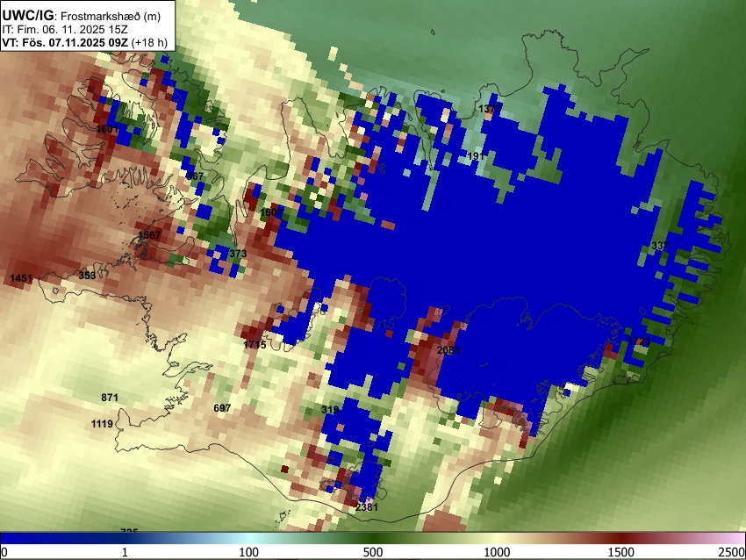Image resolution: width=746 pixels, height=560 pixels.
Task: Click the legend tick label 1500
Action: tap(621, 552)
